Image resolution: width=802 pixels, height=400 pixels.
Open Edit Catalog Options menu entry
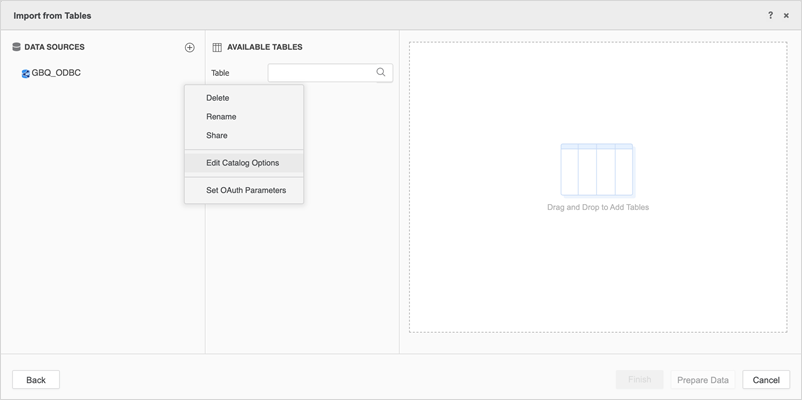pyautogui.click(x=243, y=163)
